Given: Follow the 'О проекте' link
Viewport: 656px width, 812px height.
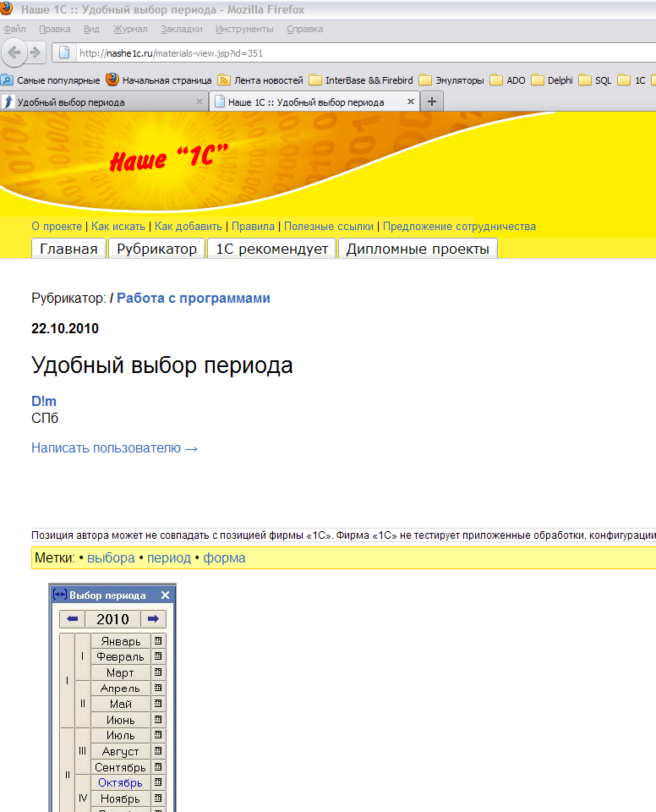Looking at the screenshot, I should 57,227.
